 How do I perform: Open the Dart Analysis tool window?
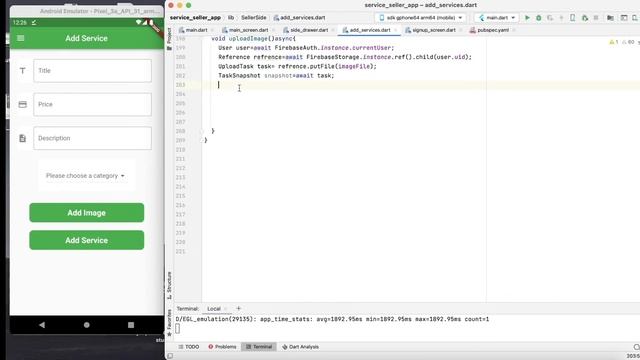[x=300, y=347]
